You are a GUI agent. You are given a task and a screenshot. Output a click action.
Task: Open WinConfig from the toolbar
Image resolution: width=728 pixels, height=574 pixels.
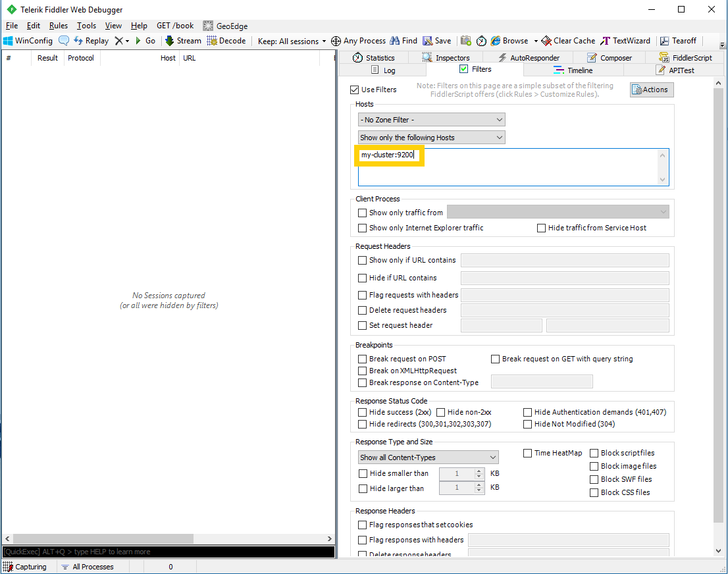(28, 40)
